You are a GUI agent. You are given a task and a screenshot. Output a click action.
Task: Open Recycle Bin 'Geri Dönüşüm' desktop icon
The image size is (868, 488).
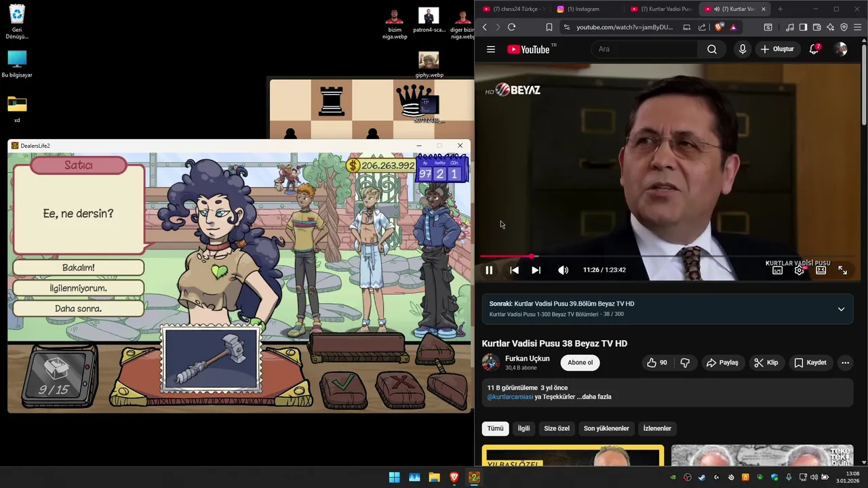17,22
